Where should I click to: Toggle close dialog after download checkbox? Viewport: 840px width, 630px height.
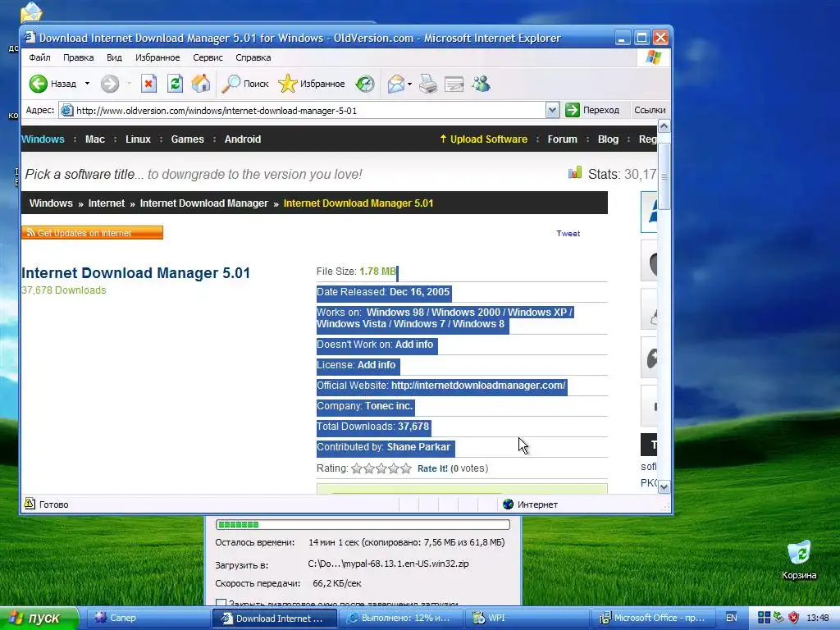(x=221, y=603)
